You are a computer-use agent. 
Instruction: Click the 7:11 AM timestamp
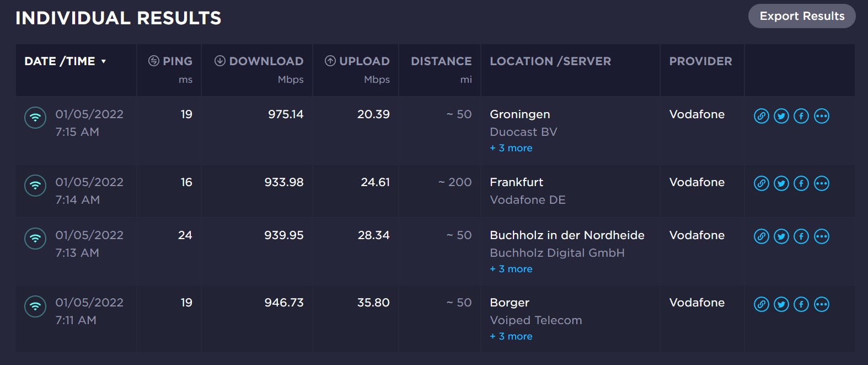pos(76,320)
